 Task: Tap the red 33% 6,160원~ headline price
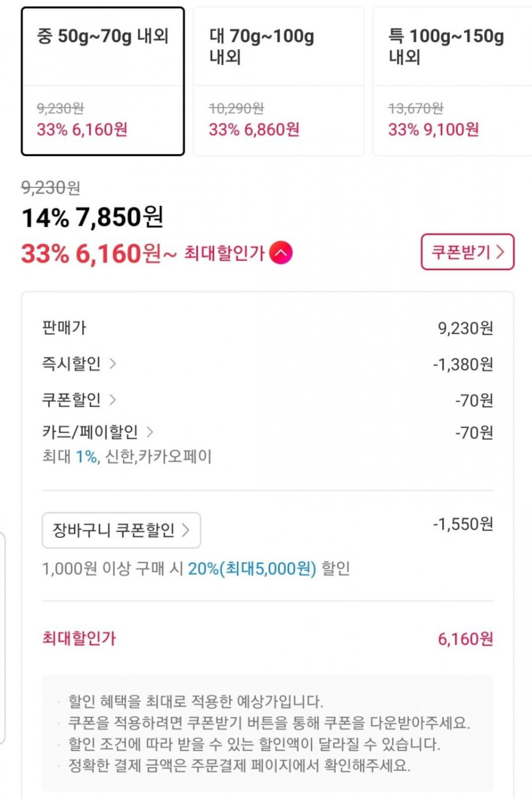coord(99,254)
